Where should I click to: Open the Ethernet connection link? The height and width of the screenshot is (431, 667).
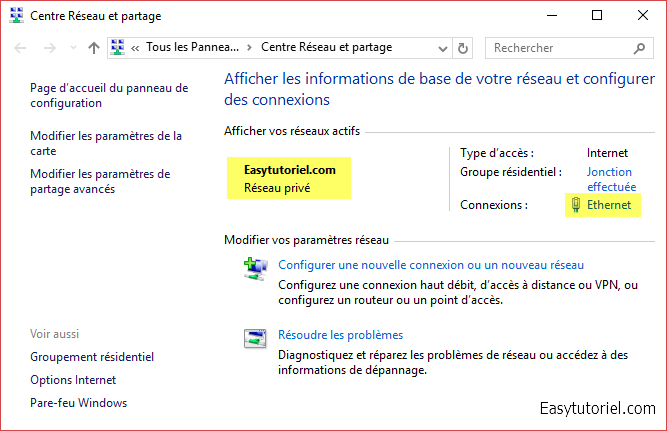(609, 205)
